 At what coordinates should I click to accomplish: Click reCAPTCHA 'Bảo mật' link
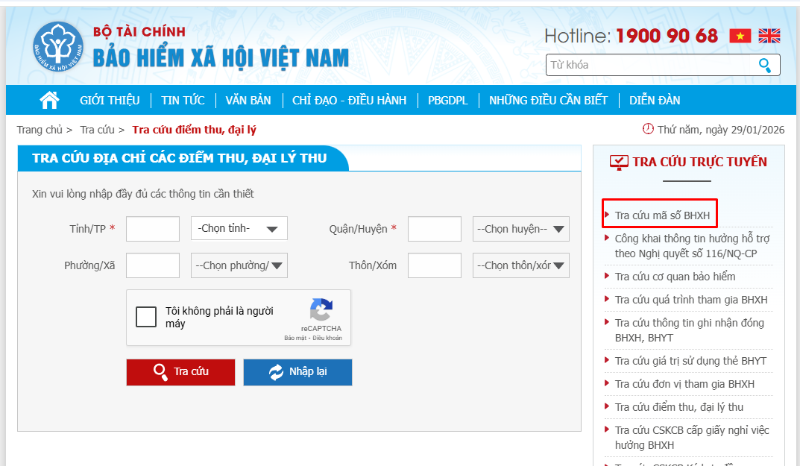[x=296, y=338]
